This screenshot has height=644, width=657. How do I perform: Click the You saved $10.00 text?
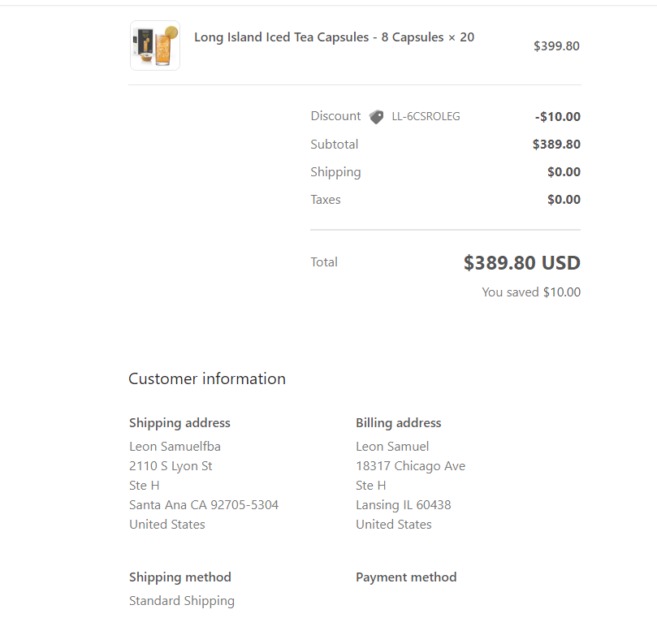pyautogui.click(x=531, y=292)
